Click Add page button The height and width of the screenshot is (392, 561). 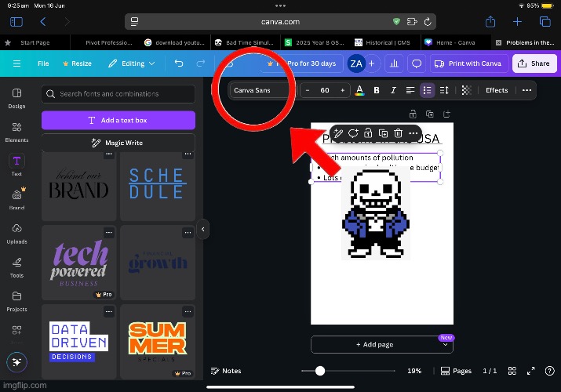tap(374, 344)
